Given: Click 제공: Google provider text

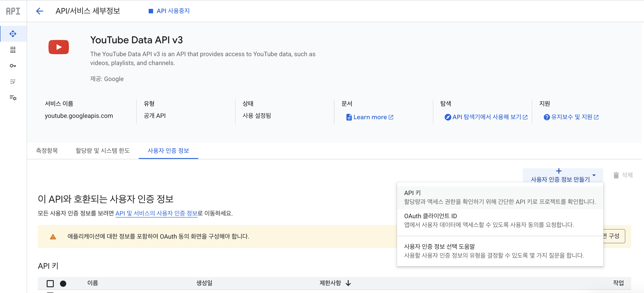Looking at the screenshot, I should tap(107, 79).
